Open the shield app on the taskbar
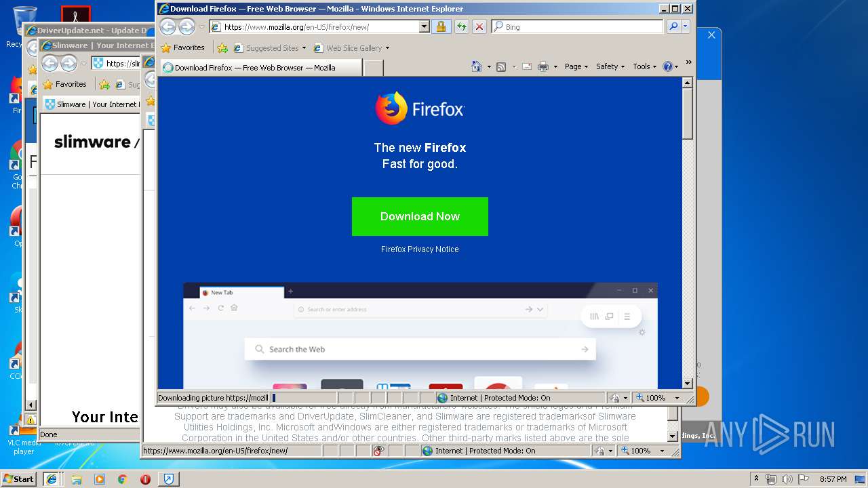 coord(168,479)
